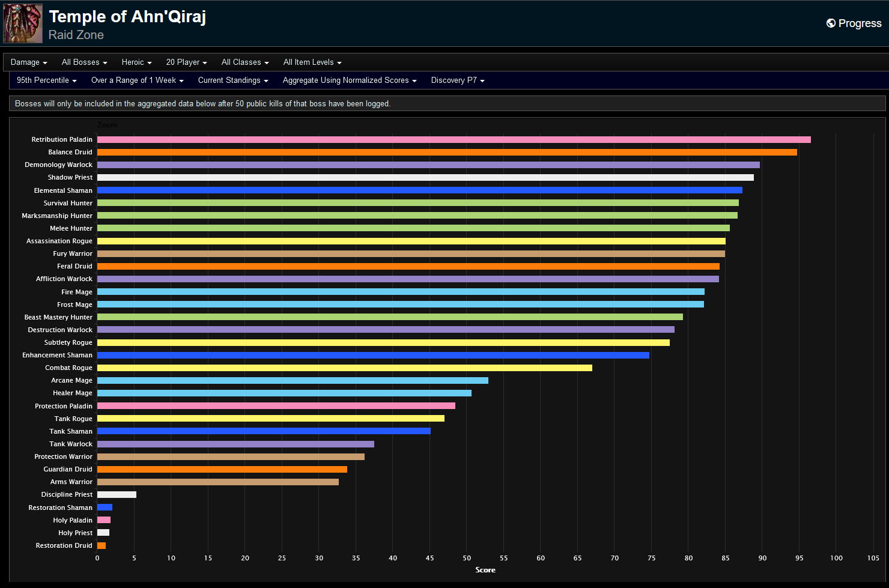This screenshot has width=889, height=588.
Task: Open the Aggregate Using Normalized Scores dropdown
Action: [x=350, y=80]
